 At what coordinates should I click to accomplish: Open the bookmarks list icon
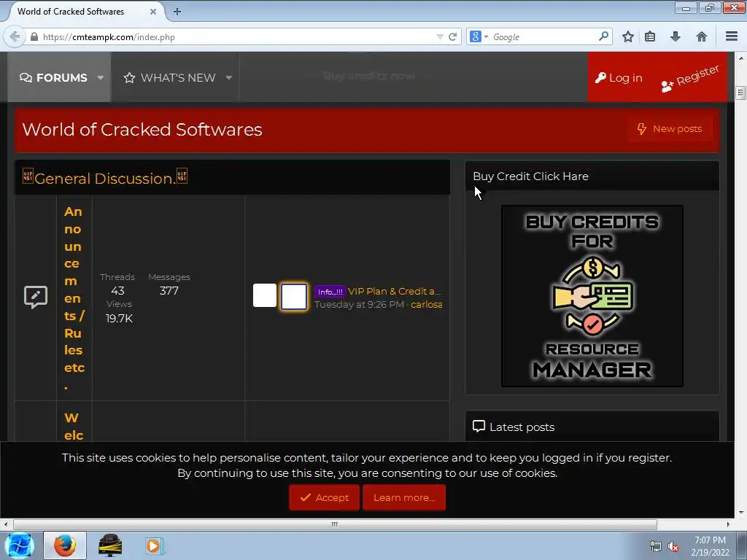point(650,36)
